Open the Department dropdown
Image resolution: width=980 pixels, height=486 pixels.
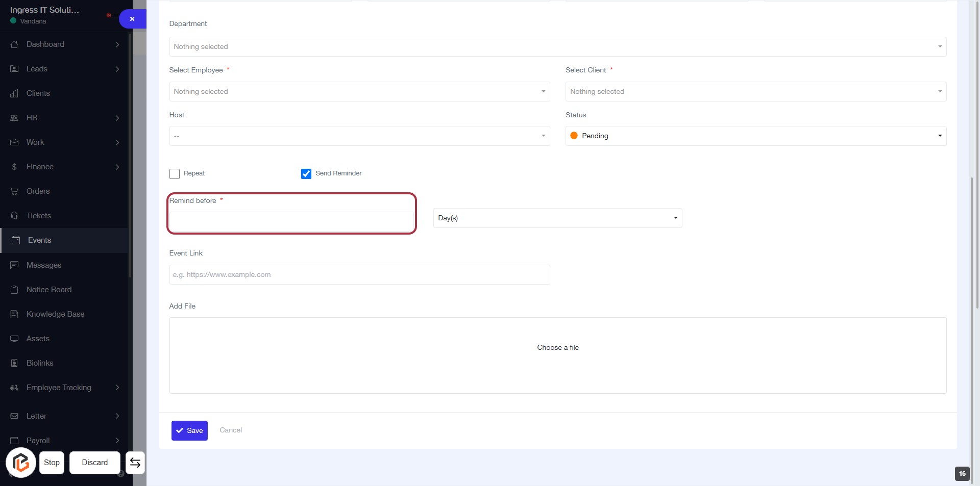(x=557, y=46)
